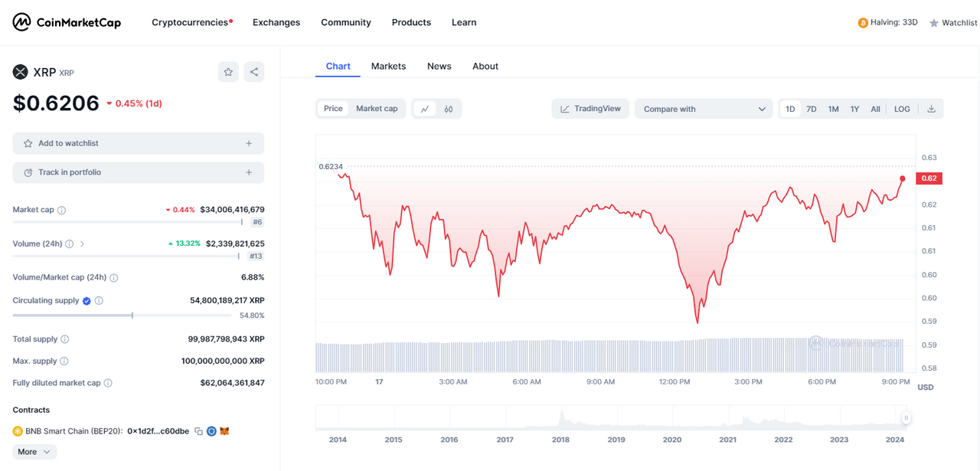Click the verified circulating supply badge
The width and height of the screenshot is (980, 471).
coord(87,301)
